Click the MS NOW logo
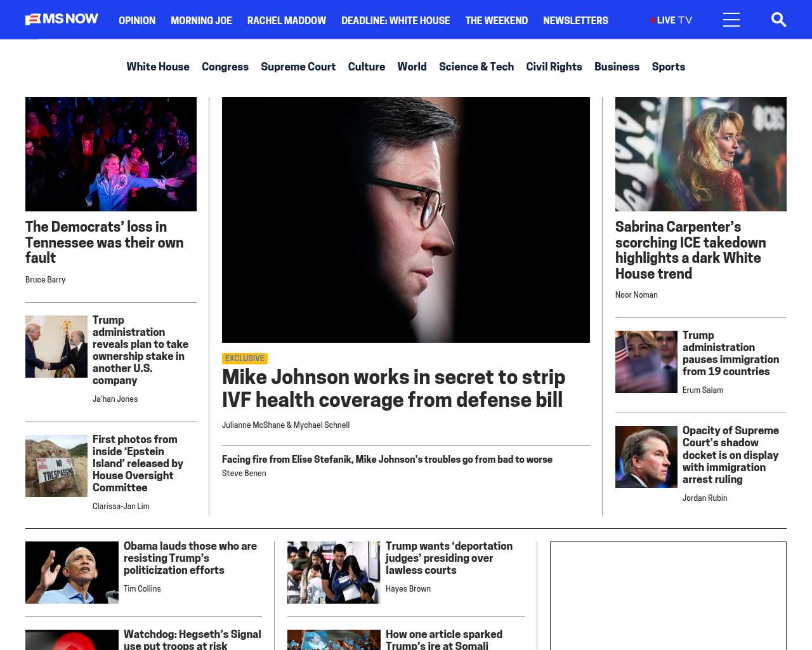812x650 pixels. 62,20
